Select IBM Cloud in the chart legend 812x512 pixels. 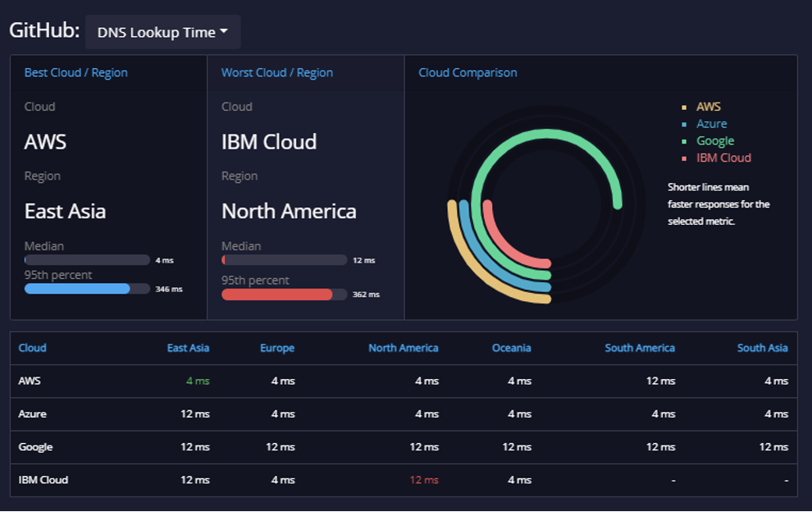tap(723, 158)
